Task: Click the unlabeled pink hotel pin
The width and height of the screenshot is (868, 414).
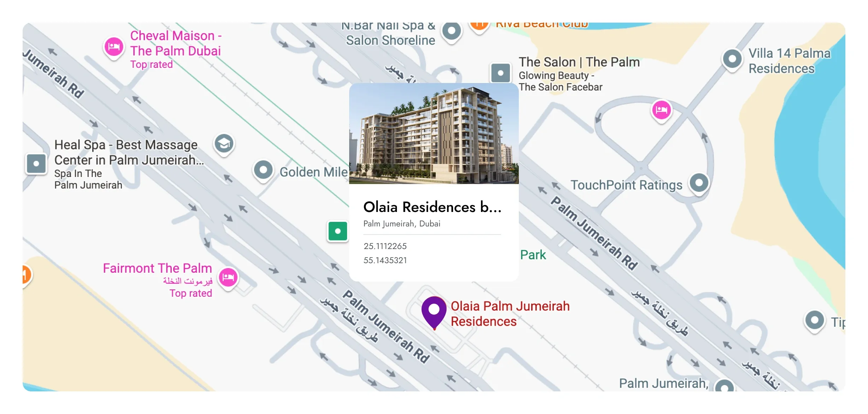Action: (662, 111)
